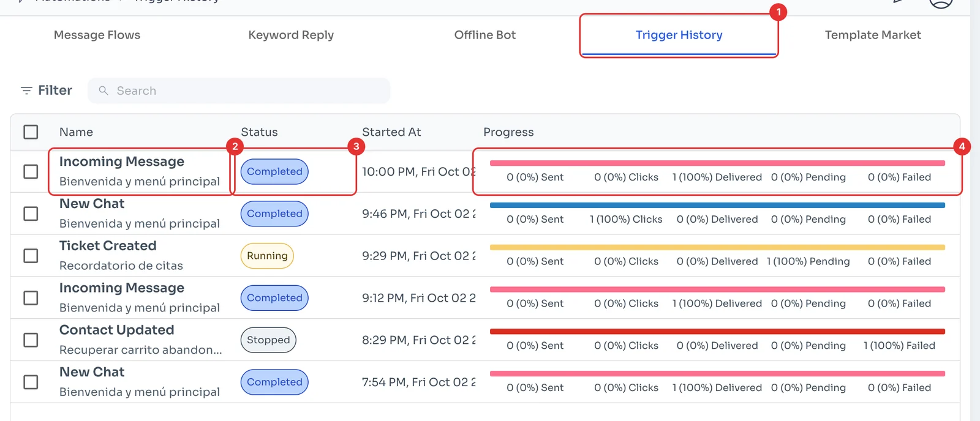Screen dimensions: 980x421
Task: Click the Name column header
Action: coord(76,132)
